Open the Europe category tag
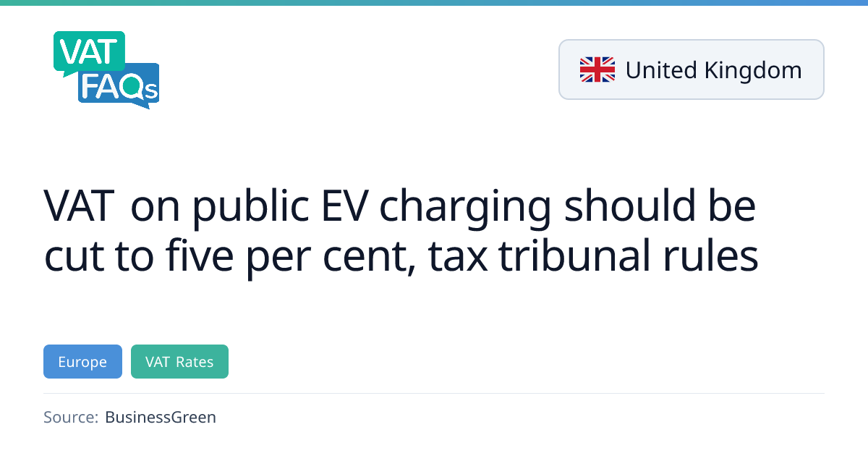The image size is (868, 456). point(82,362)
